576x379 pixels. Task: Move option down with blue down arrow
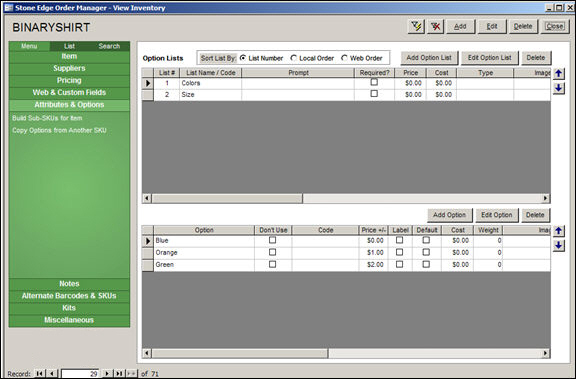558,245
